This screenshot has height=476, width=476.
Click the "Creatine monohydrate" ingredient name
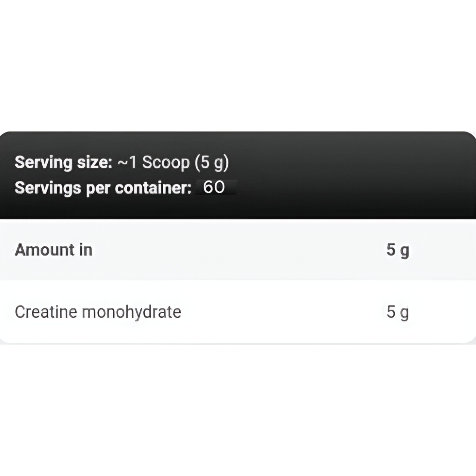click(x=98, y=312)
